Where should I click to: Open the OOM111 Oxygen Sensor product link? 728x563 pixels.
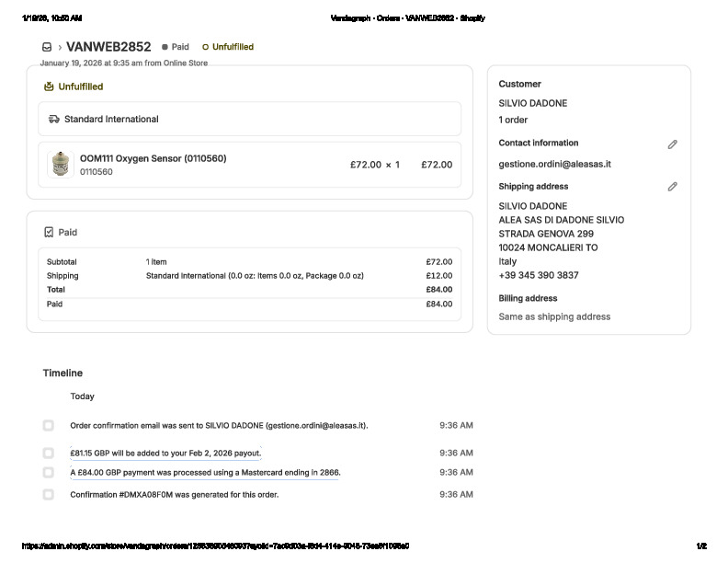pyautogui.click(x=153, y=158)
